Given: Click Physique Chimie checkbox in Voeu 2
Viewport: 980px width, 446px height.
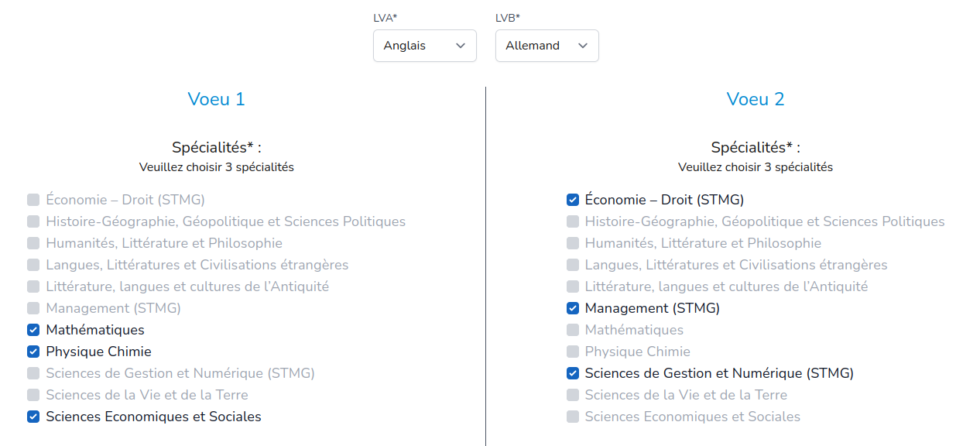Looking at the screenshot, I should 573,352.
